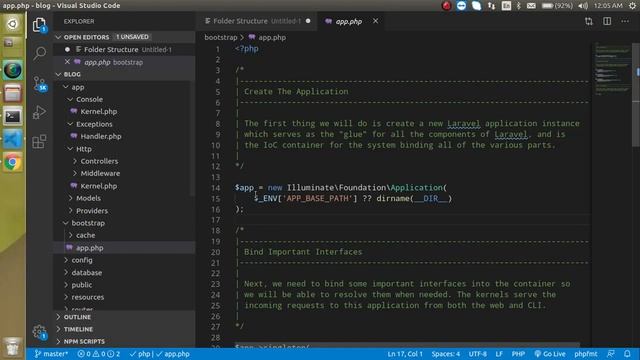640x360 pixels.
Task: Open the Explorer view in activity bar
Action: click(x=39, y=25)
